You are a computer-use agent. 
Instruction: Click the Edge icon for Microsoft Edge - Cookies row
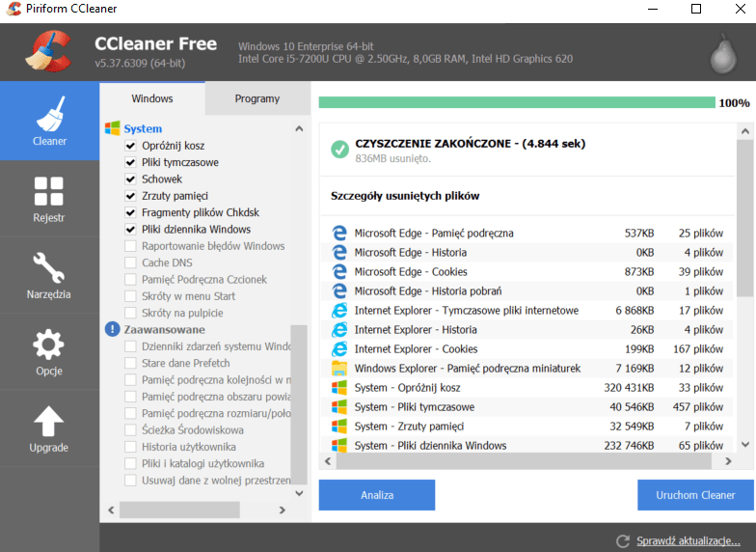[339, 272]
